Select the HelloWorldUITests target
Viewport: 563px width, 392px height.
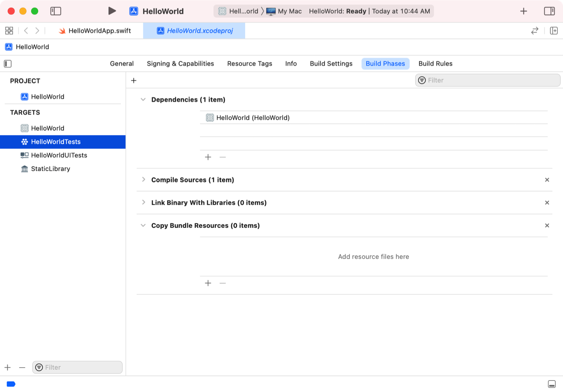tap(59, 155)
